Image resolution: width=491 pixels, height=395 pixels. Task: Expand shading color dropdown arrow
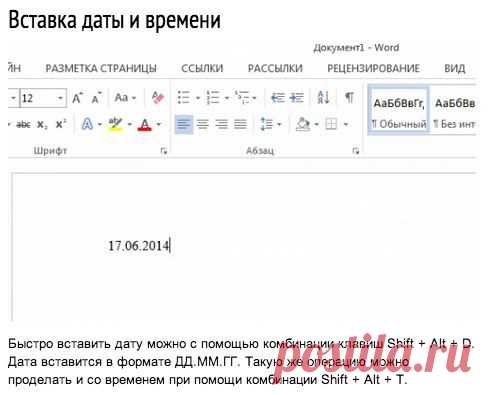pos(316,125)
